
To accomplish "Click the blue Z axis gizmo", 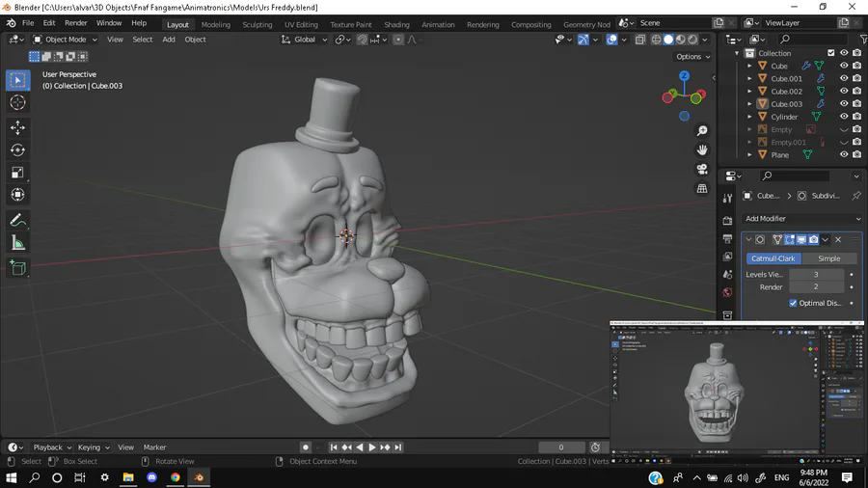I will (684, 76).
